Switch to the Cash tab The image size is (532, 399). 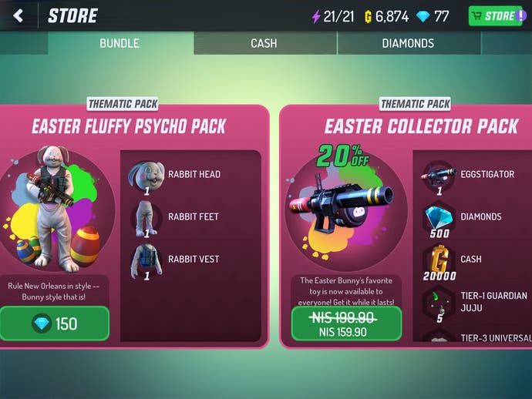[x=265, y=43]
